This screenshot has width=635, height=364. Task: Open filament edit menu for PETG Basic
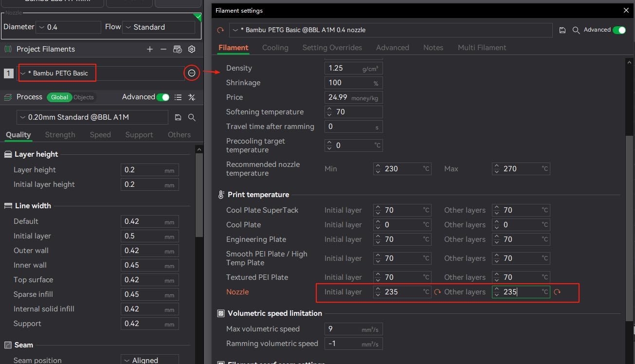tap(192, 73)
